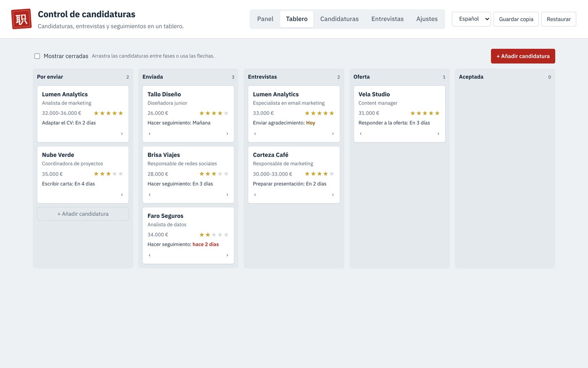The height and width of the screenshot is (368, 588).
Task: Move Corteza Café card to previous phase
Action: click(255, 195)
